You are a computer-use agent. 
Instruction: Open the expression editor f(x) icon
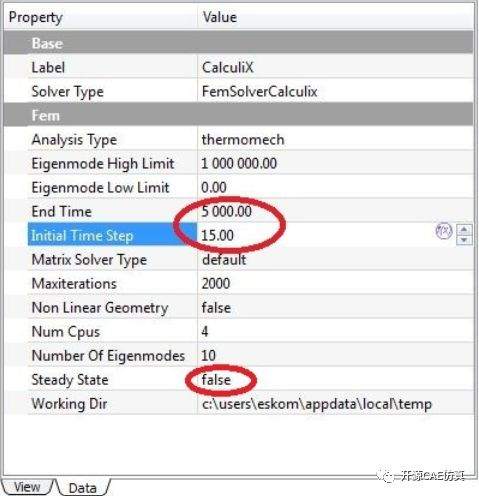[444, 231]
